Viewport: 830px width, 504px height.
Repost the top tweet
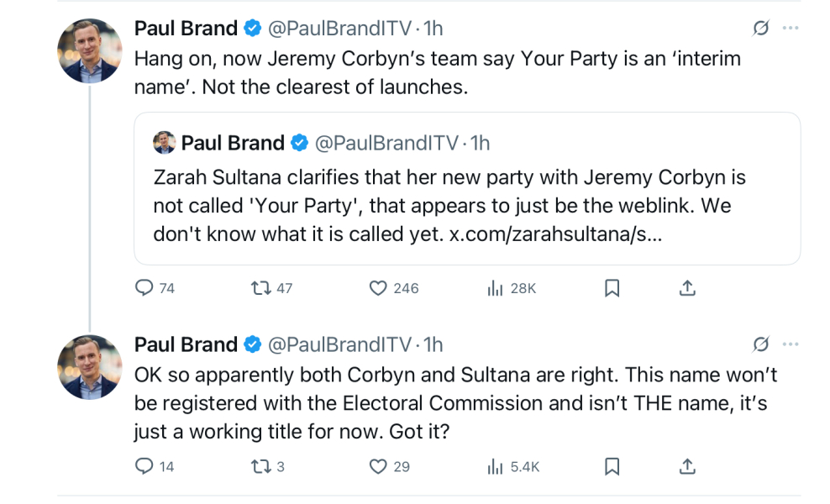261,287
